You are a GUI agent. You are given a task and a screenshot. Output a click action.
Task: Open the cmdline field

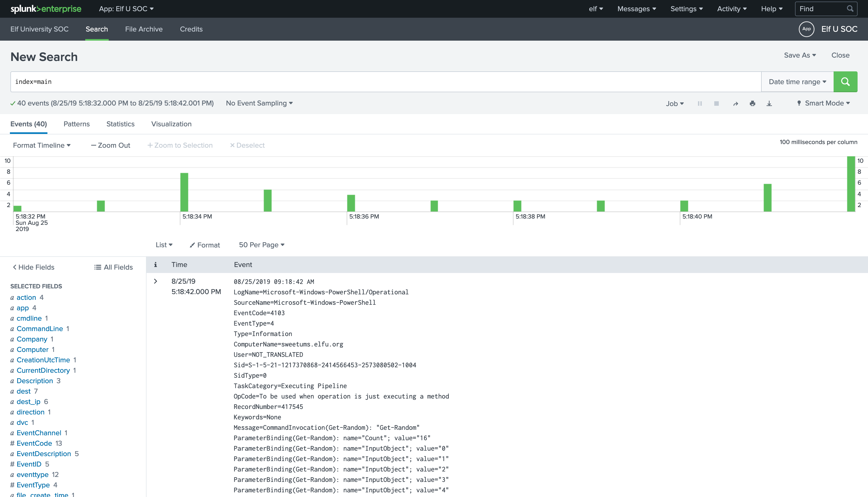29,318
